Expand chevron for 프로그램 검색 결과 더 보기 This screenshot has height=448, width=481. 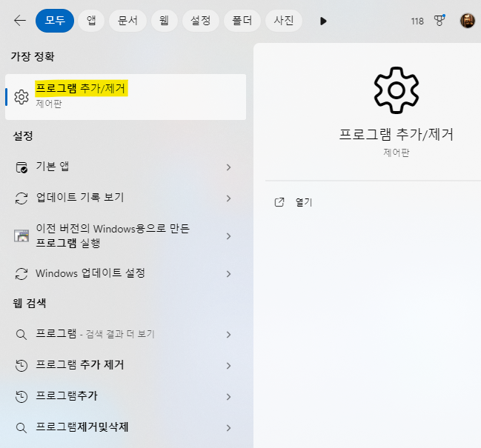(228, 335)
